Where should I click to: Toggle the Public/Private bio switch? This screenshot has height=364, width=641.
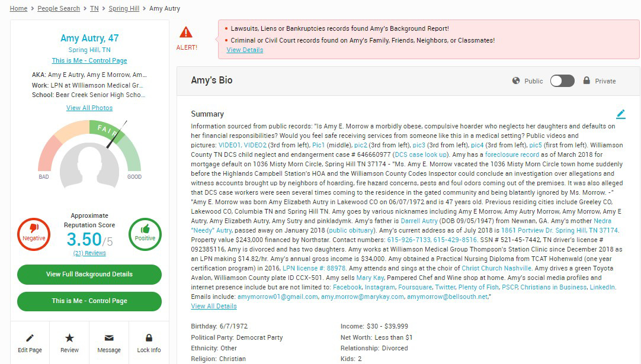click(562, 81)
